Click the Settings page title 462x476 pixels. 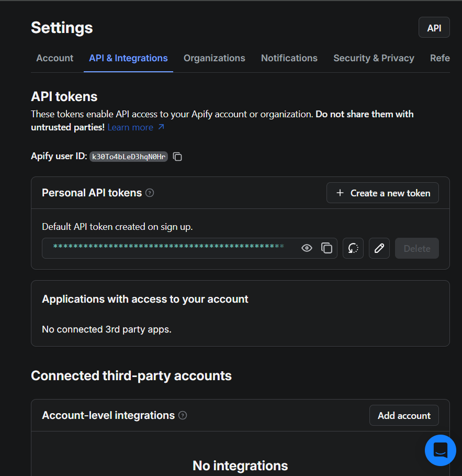62,28
